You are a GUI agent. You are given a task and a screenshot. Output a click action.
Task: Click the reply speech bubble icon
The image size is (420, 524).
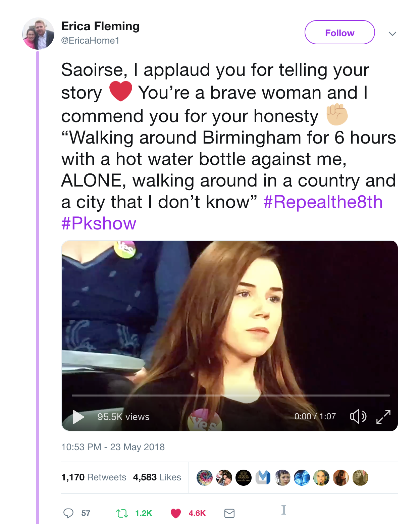68,513
